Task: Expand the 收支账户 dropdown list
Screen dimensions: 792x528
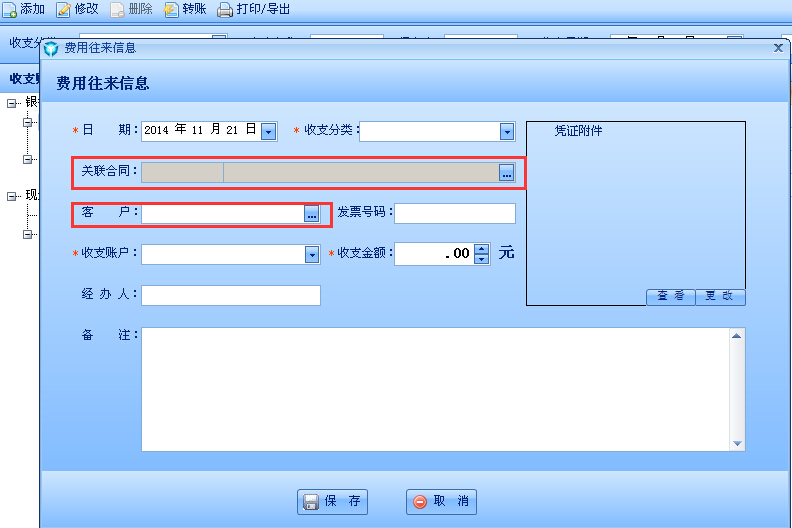Action: tap(311, 255)
